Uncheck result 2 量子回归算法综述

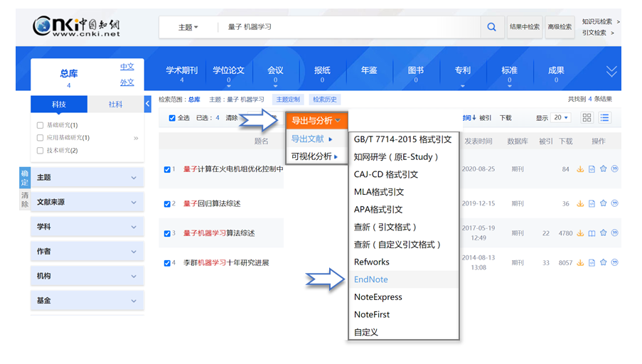(167, 204)
